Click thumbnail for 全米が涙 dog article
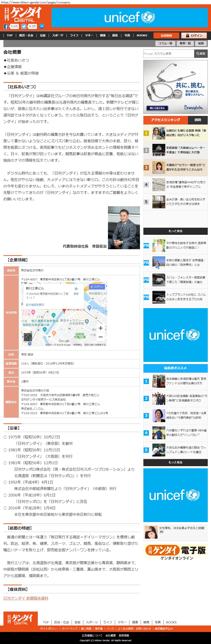The height and width of the screenshot is (644, 211). (x=159, y=202)
